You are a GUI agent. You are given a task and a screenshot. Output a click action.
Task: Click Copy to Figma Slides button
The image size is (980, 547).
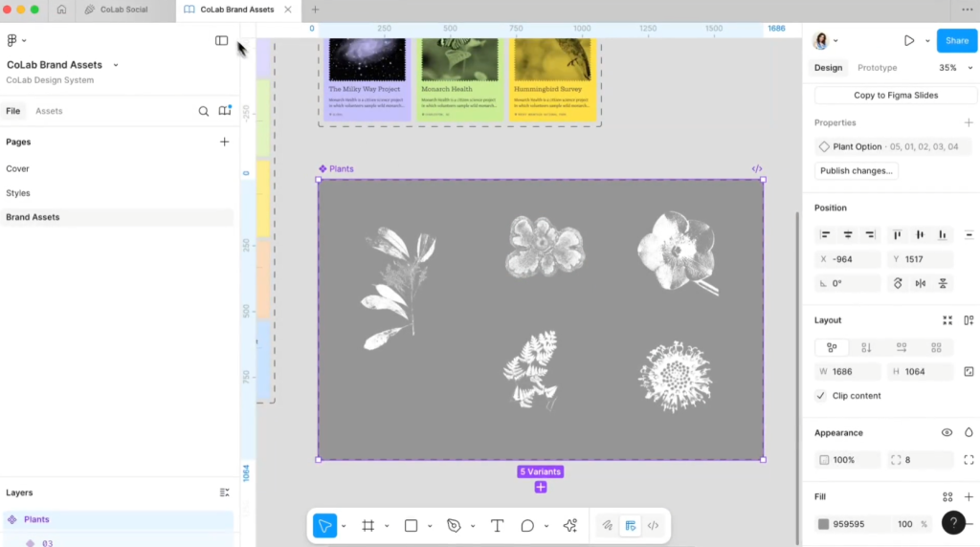(x=896, y=96)
